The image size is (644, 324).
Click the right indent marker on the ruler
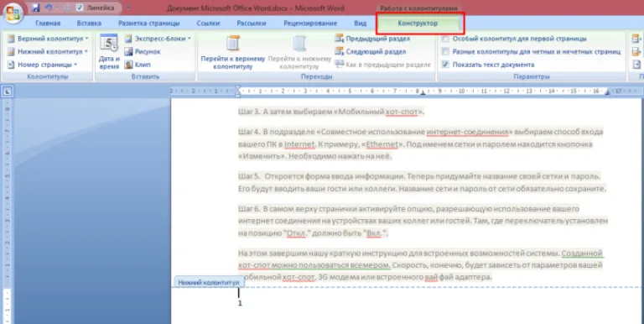[x=607, y=93]
